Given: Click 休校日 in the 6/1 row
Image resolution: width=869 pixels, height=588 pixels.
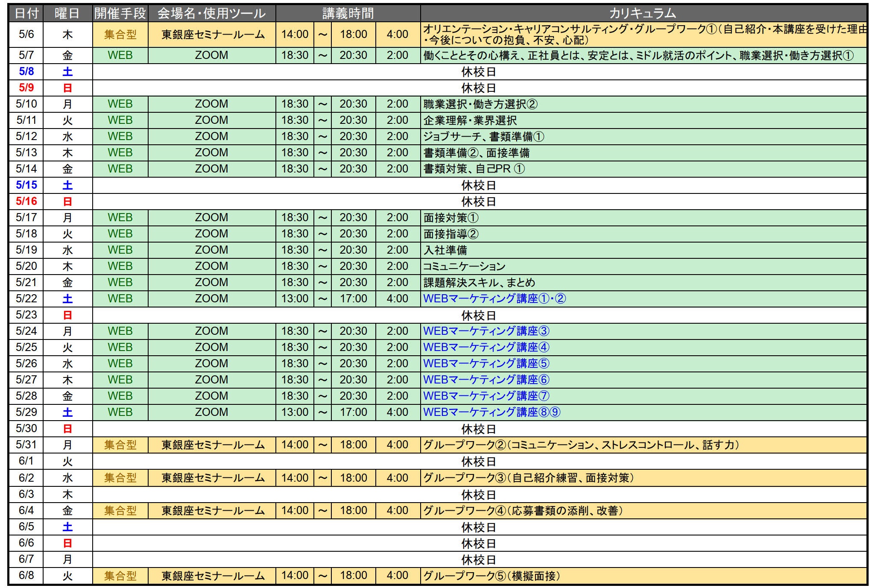Looking at the screenshot, I should point(479,462).
